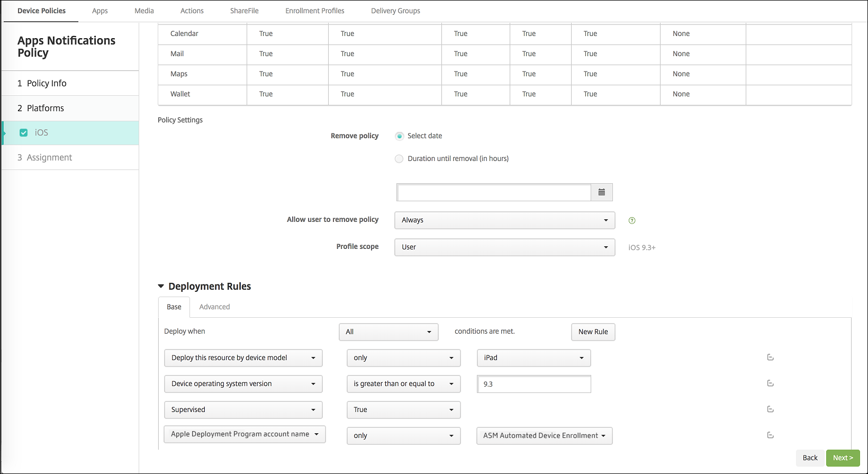Click the row icon for the Supervised rule
This screenshot has height=474, width=868.
(x=770, y=409)
